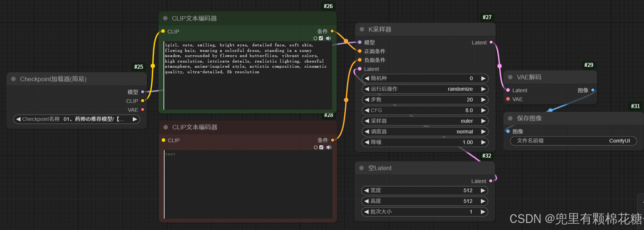Open the 运行后操作 randomize dropdown
644x230 pixels.
click(425, 89)
